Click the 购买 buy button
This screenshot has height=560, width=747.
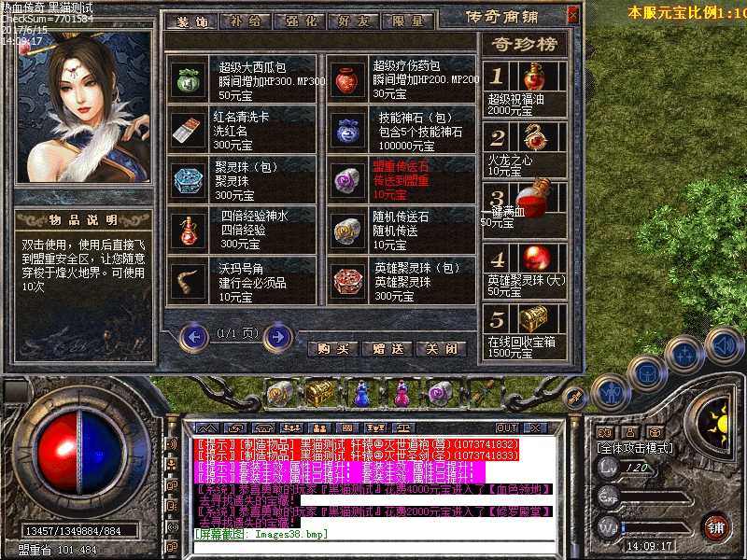click(x=333, y=349)
